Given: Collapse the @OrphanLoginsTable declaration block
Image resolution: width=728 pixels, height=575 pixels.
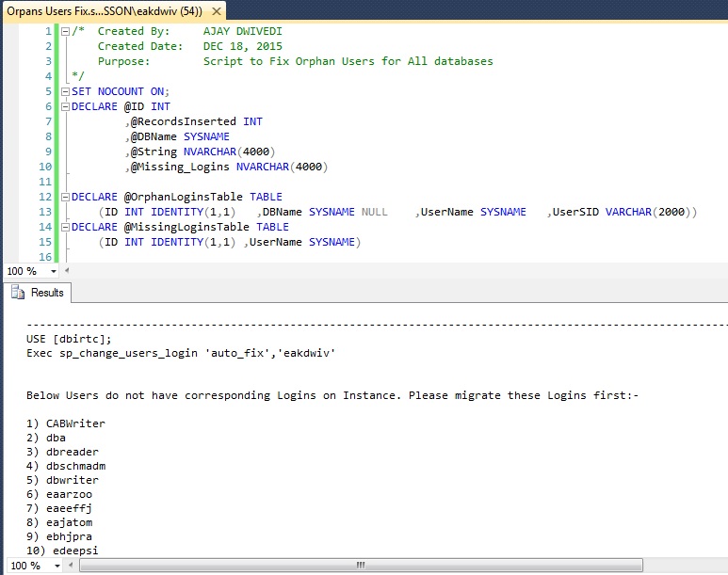Looking at the screenshot, I should click(64, 197).
